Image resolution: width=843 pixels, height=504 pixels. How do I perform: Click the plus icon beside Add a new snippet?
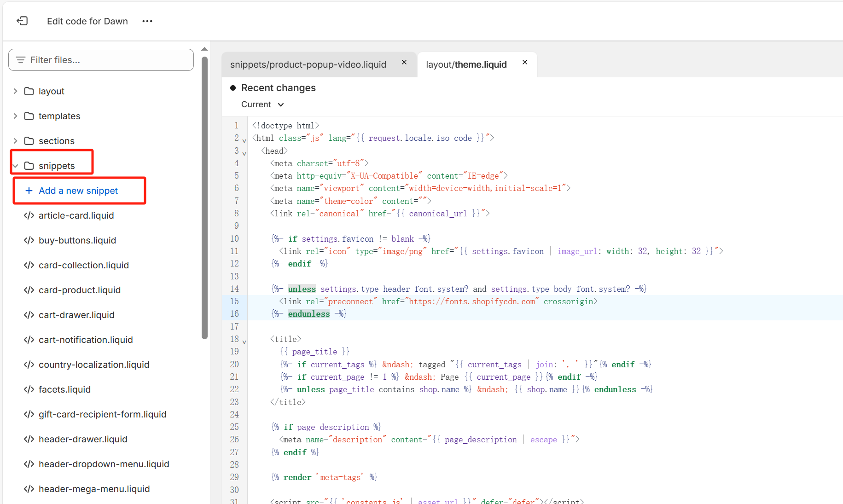point(29,191)
